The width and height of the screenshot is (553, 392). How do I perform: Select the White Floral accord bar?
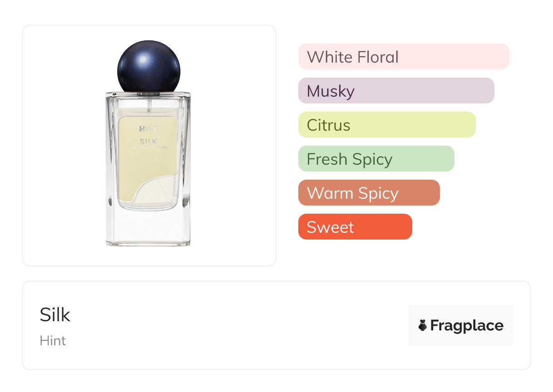404,57
